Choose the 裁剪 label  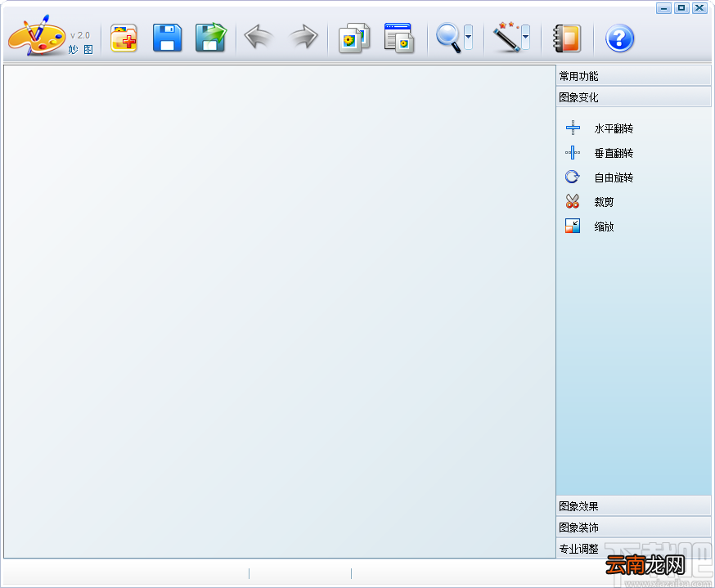click(604, 202)
